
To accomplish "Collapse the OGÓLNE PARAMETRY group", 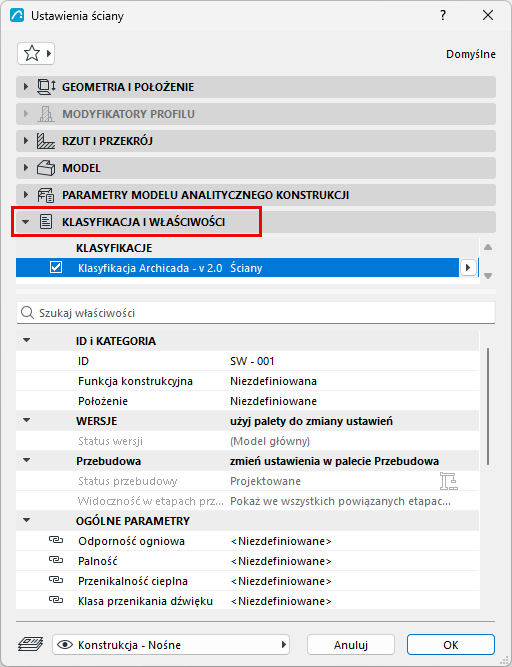I will [27, 521].
